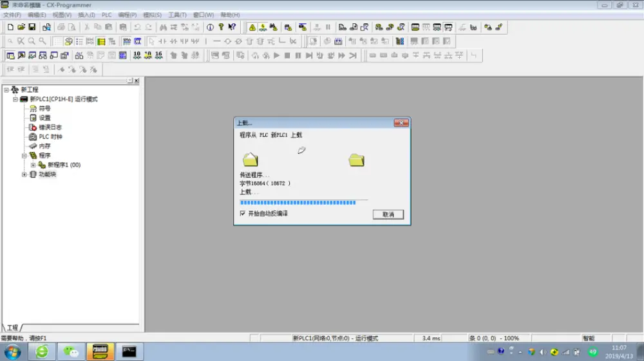
Task: Toggle the project workspace window icon
Action: pos(10,55)
